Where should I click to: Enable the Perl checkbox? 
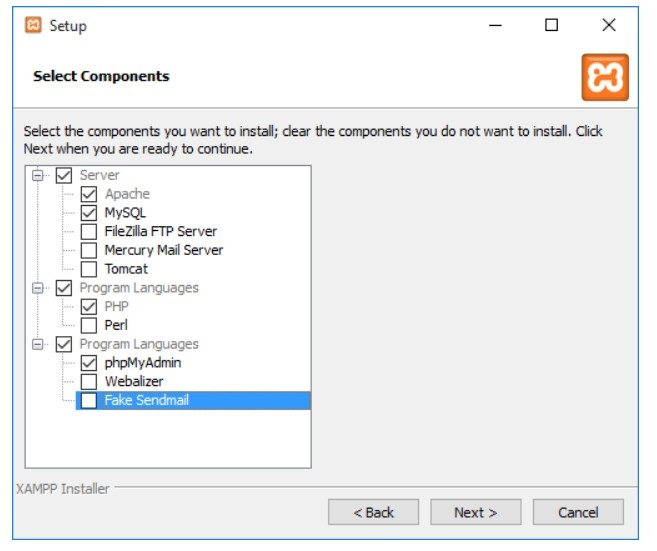[89, 325]
